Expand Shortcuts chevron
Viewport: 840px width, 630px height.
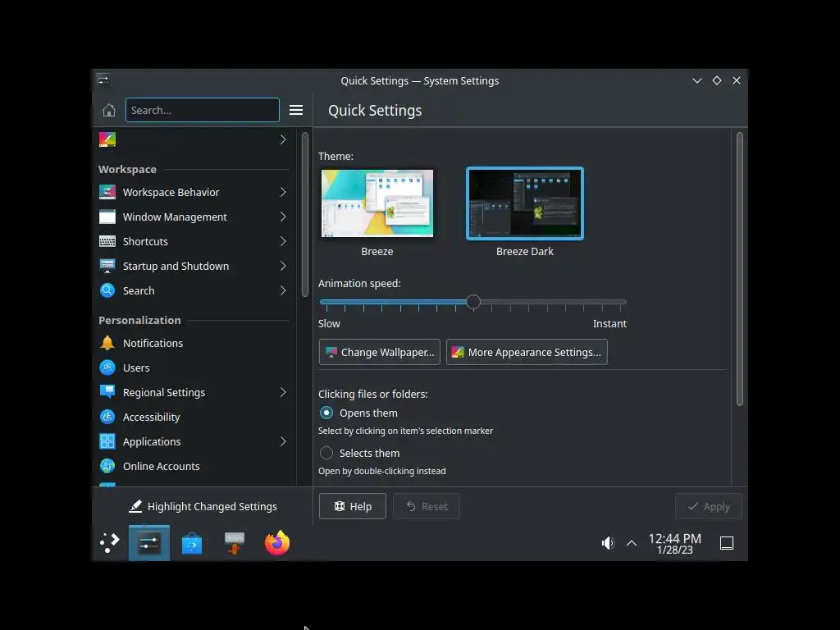[283, 241]
